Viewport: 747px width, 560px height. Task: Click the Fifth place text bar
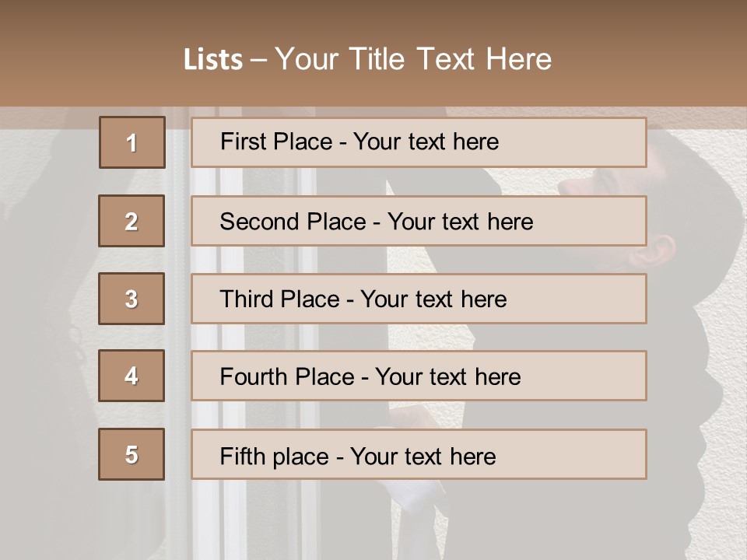click(419, 454)
